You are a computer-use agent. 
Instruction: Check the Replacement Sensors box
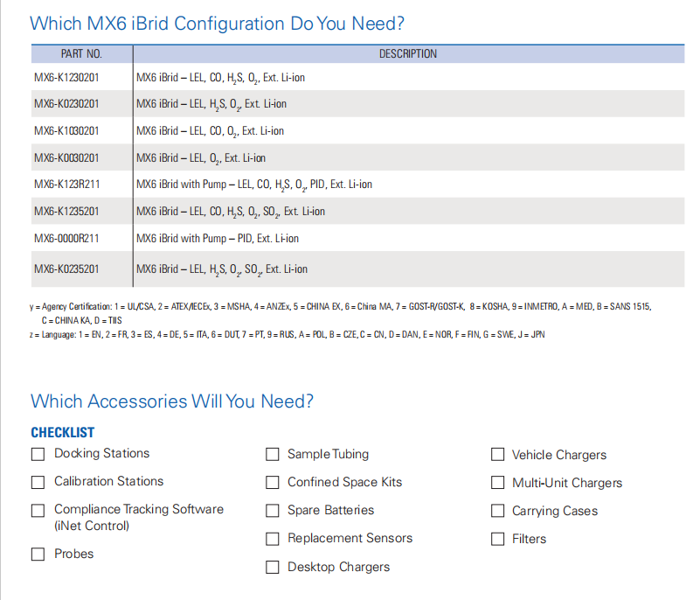point(273,539)
